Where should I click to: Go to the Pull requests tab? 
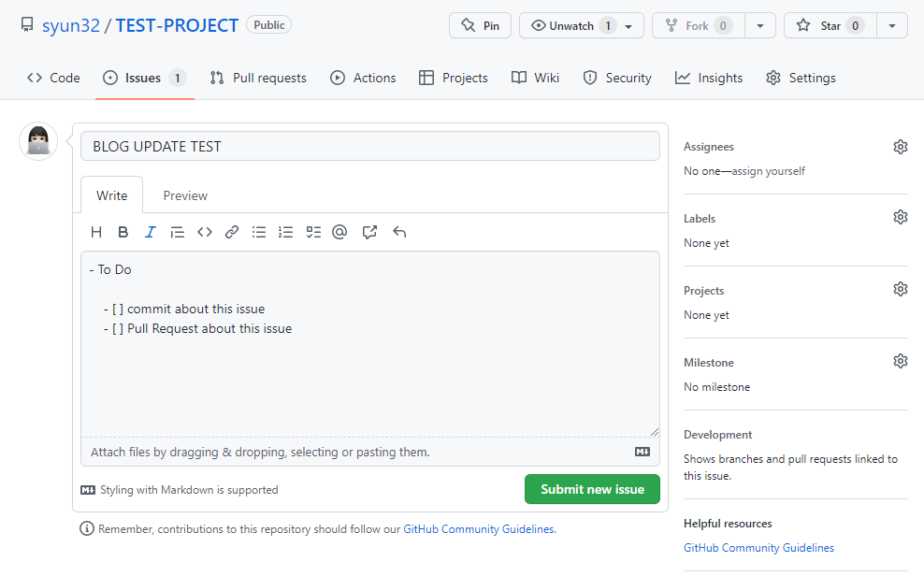258,78
